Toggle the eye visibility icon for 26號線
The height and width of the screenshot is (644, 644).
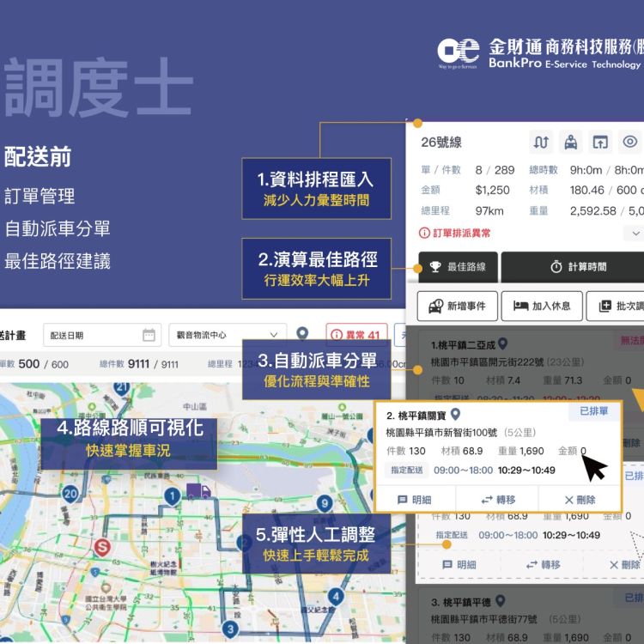tap(630, 142)
